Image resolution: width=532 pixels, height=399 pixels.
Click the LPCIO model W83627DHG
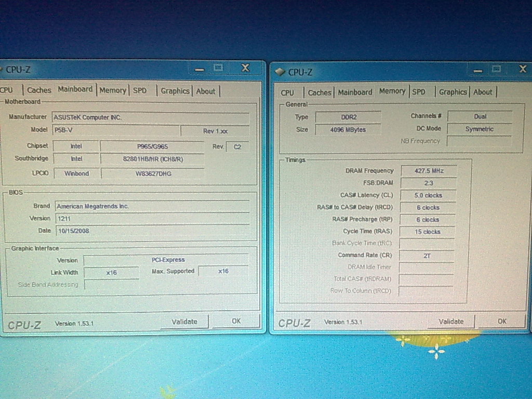(x=153, y=174)
